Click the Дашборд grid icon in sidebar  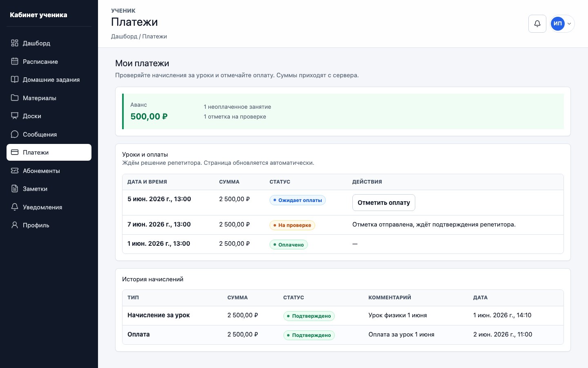[x=15, y=43]
